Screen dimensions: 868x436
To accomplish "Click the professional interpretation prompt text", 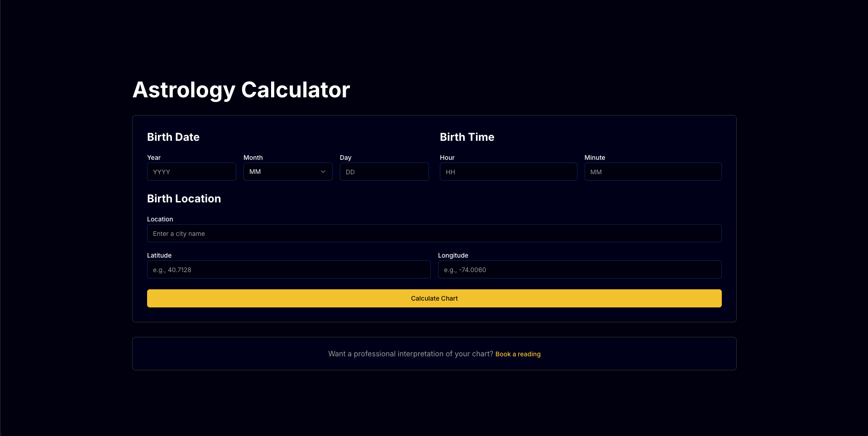I will pyautogui.click(x=410, y=354).
